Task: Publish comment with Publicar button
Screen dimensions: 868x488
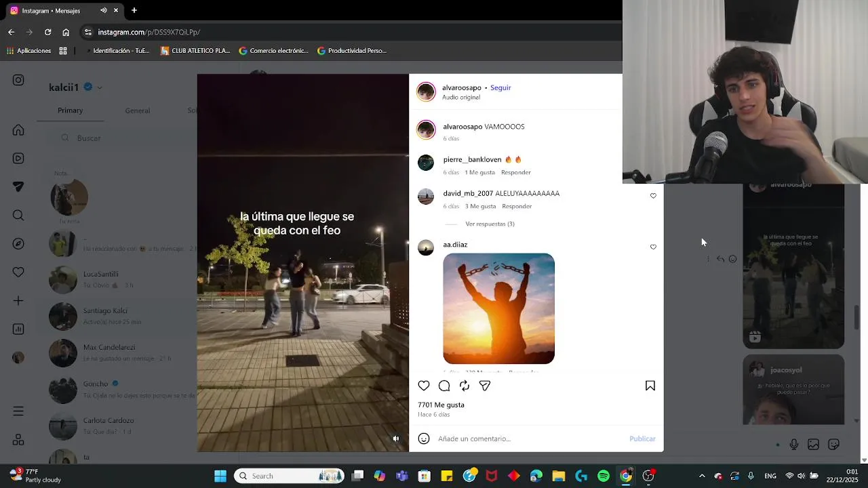Action: (x=642, y=439)
